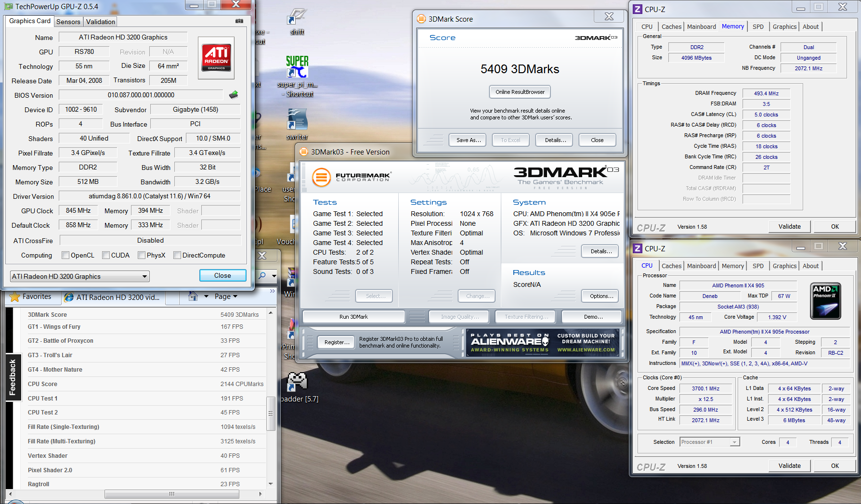The height and width of the screenshot is (504, 861).
Task: Click the Demo button in 3DMark03
Action: (x=592, y=317)
